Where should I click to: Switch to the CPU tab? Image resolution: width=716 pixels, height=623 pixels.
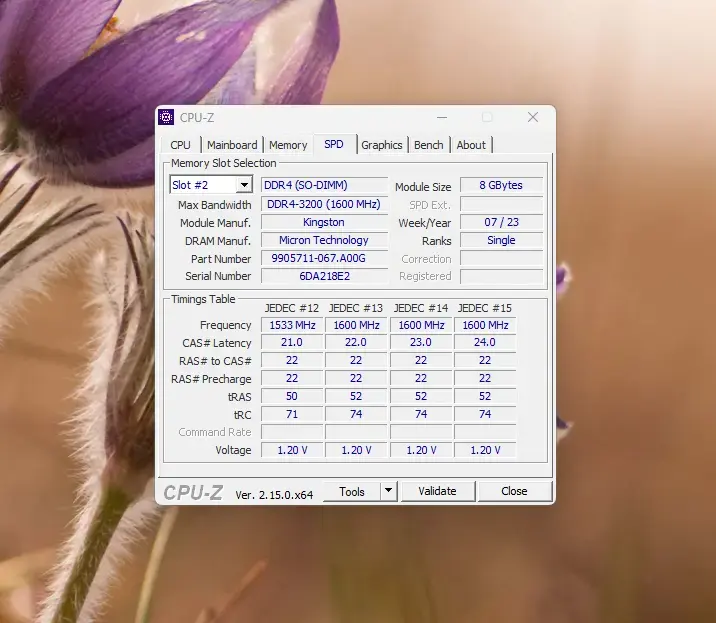click(x=180, y=145)
